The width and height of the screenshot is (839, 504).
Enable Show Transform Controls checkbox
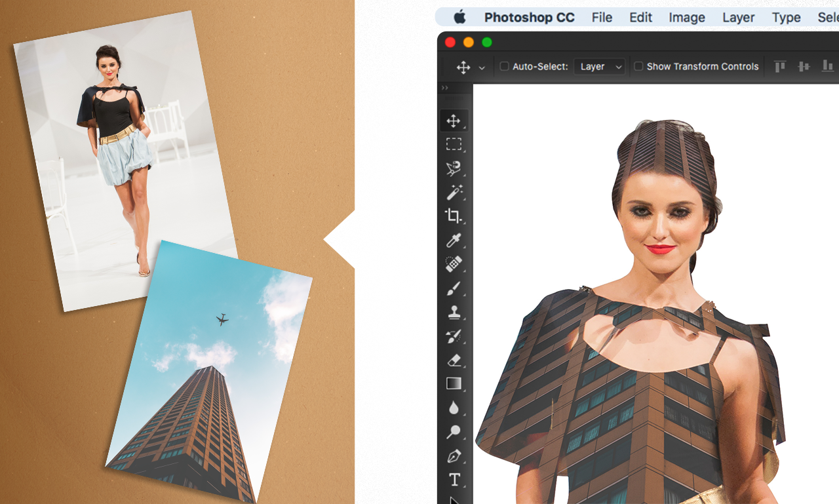point(638,66)
